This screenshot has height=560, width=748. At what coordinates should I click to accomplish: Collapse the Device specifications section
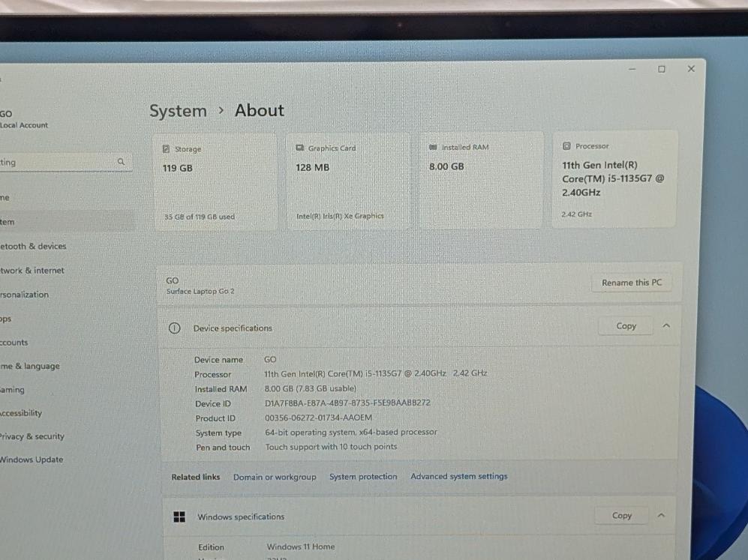point(666,325)
